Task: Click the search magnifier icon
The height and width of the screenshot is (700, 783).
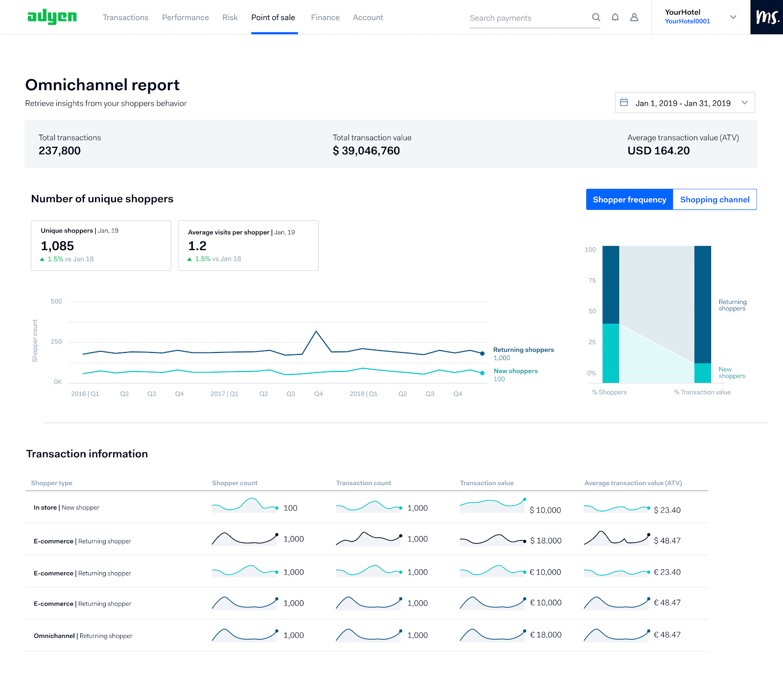Action: (x=596, y=18)
